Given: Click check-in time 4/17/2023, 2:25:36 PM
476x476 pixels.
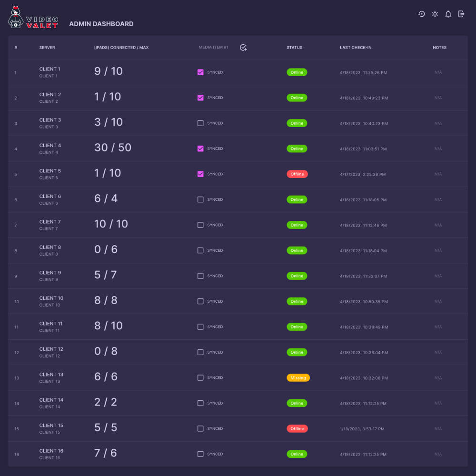Looking at the screenshot, I should [x=363, y=175].
